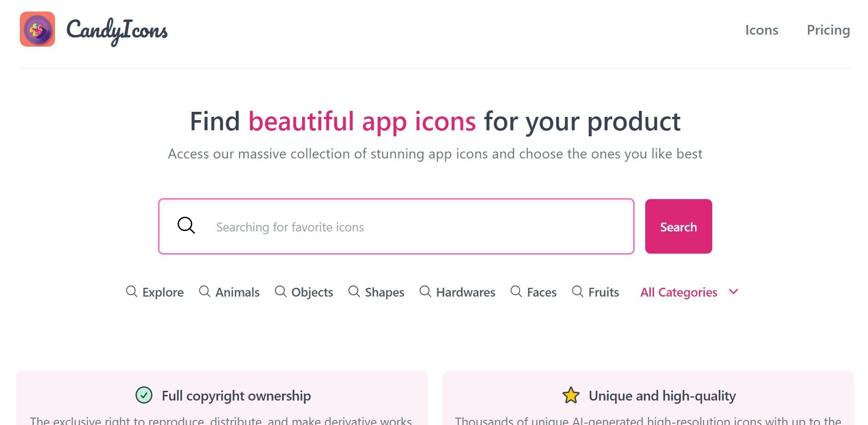Screen dimensions: 868x425
Task: Click the Shapes category search icon
Action: (354, 292)
